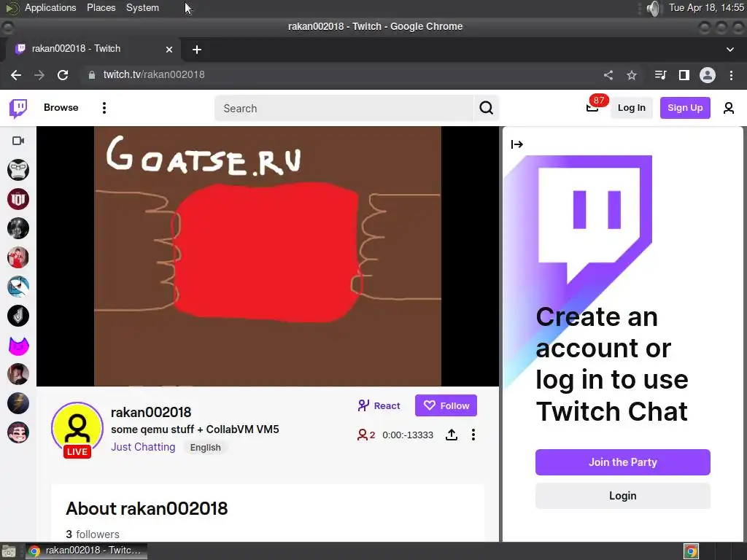Image resolution: width=747 pixels, height=560 pixels.
Task: Close the rakan002018 - Twitch tab
Action: click(169, 50)
